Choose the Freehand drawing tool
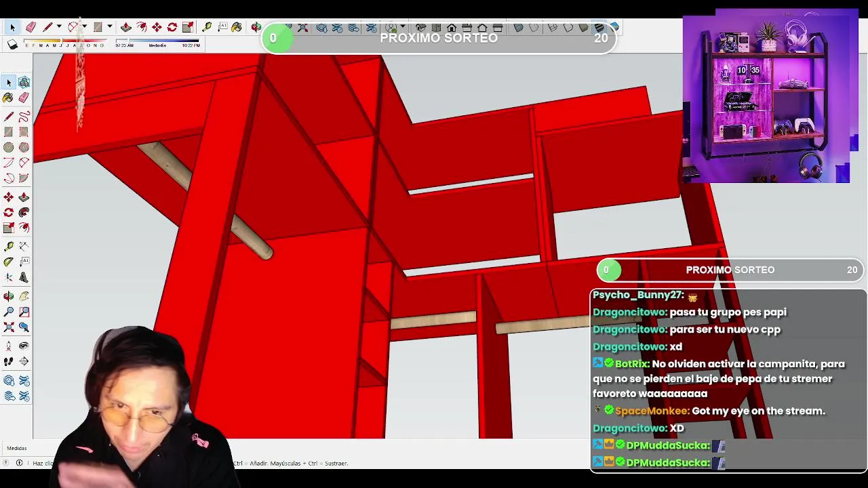The width and height of the screenshot is (868, 488). (x=24, y=117)
